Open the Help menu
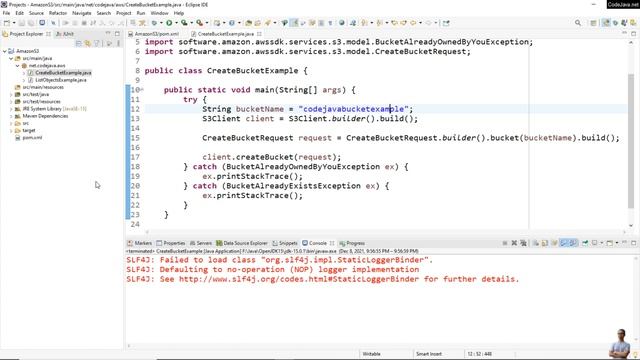Viewport: 640px width, 360px height. click(179, 13)
